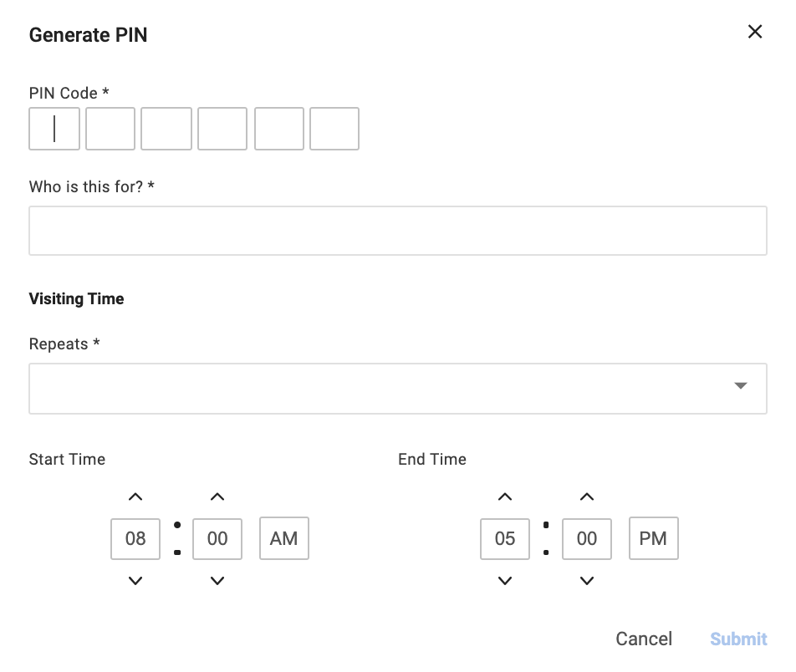Toggle the End Time PM button
The height and width of the screenshot is (672, 796).
[x=653, y=539]
